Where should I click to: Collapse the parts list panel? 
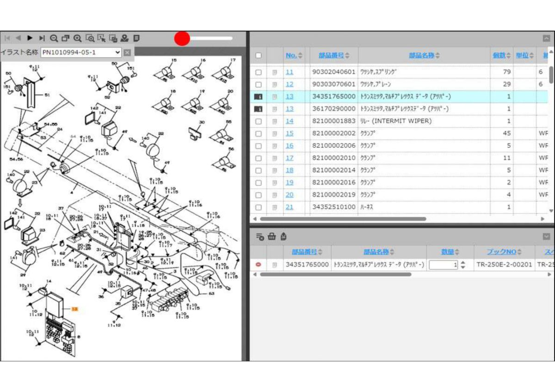[546, 38]
